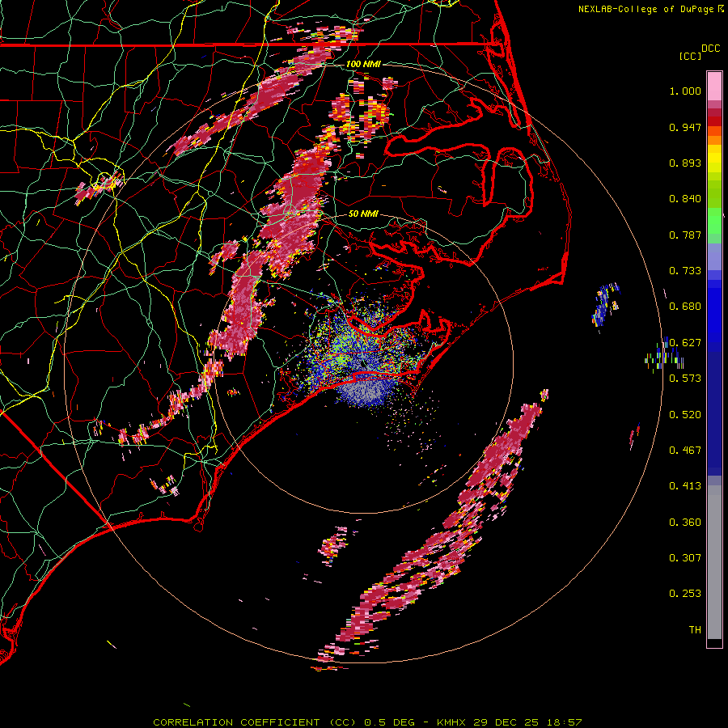Click the 0.413 color scale value
The height and width of the screenshot is (728, 728).
[x=685, y=486]
